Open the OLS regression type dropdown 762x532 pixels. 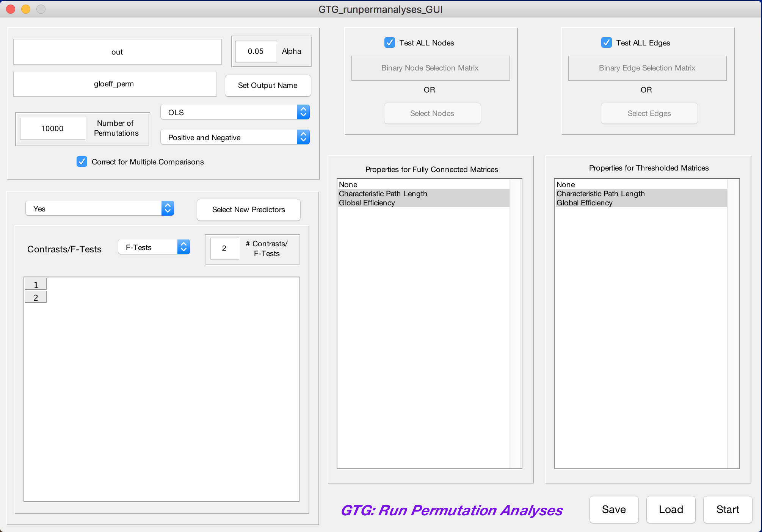coord(235,113)
